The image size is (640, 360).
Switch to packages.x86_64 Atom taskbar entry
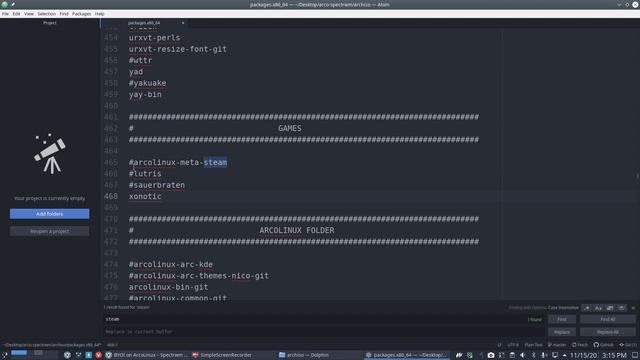click(x=407, y=355)
